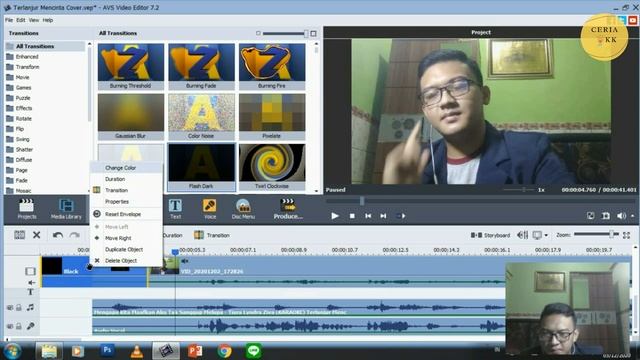Click the microphone voice track icon

click(x=30, y=326)
